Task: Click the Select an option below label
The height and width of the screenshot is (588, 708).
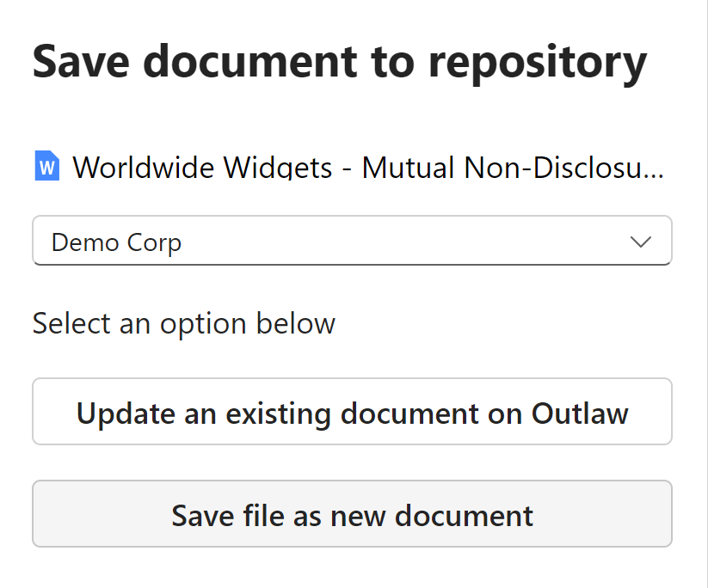Action: tap(183, 324)
